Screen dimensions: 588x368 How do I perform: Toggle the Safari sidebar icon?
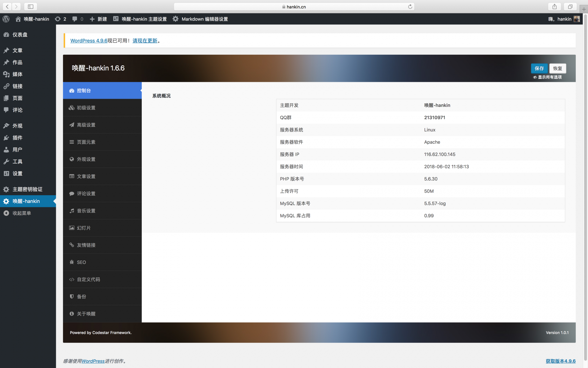click(31, 6)
